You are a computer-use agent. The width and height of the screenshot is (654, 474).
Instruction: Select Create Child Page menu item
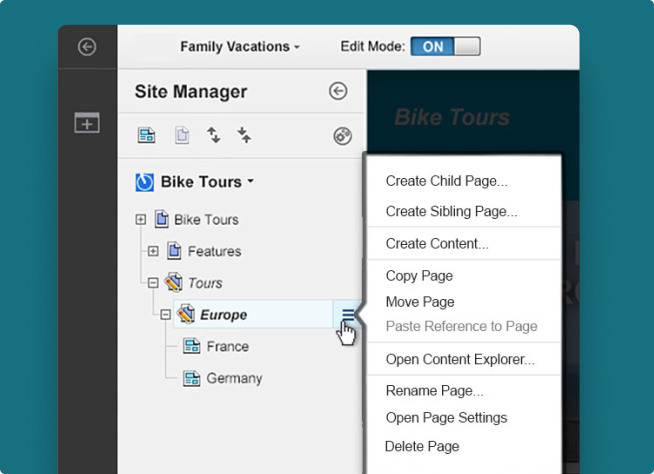pyautogui.click(x=446, y=181)
